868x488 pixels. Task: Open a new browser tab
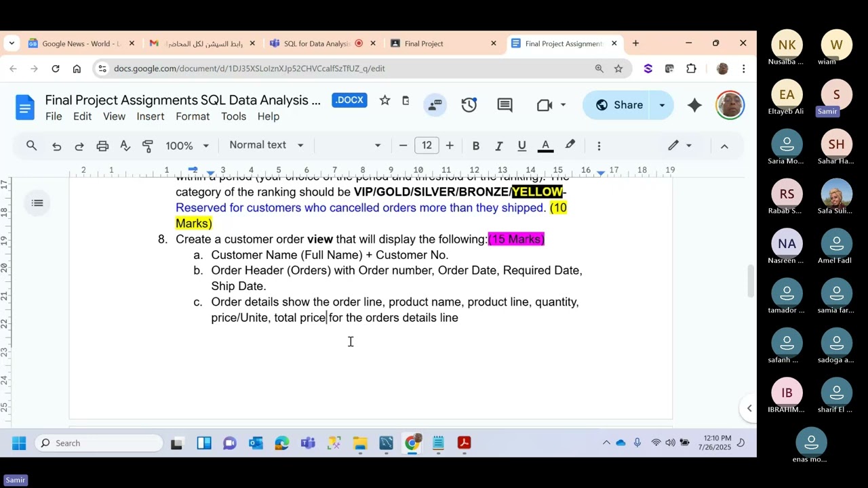pos(635,43)
